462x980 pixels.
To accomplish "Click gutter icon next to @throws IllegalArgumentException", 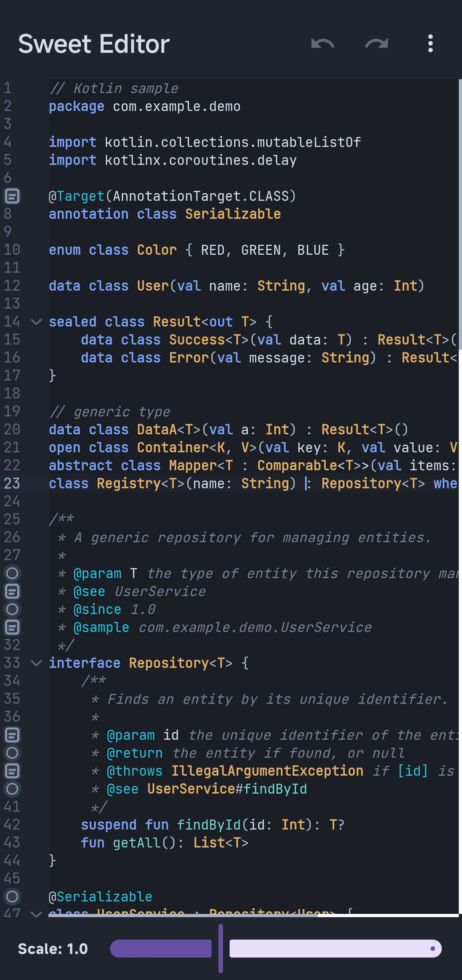I will pos(13,771).
